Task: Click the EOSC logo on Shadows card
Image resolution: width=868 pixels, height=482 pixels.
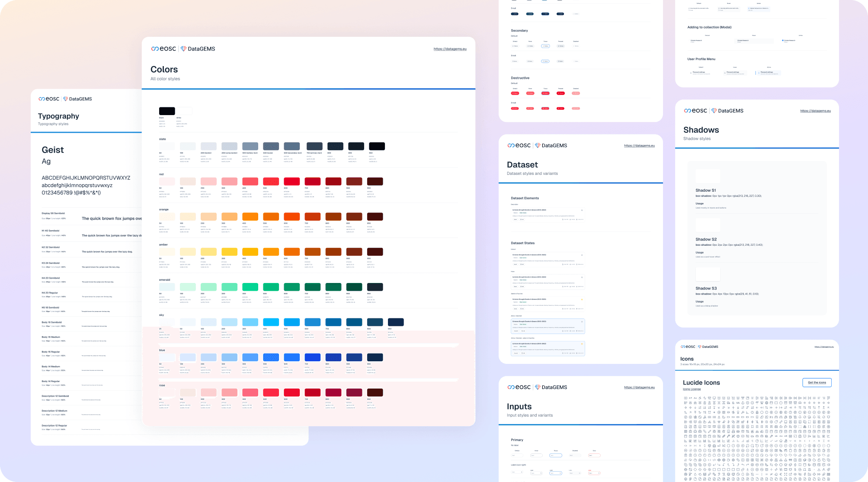Action: 695,111
